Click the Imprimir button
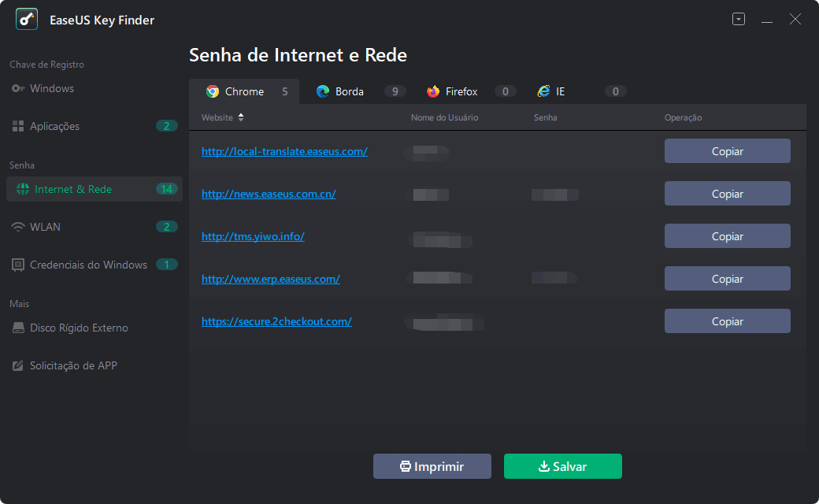Image resolution: width=819 pixels, height=504 pixels. tap(432, 466)
